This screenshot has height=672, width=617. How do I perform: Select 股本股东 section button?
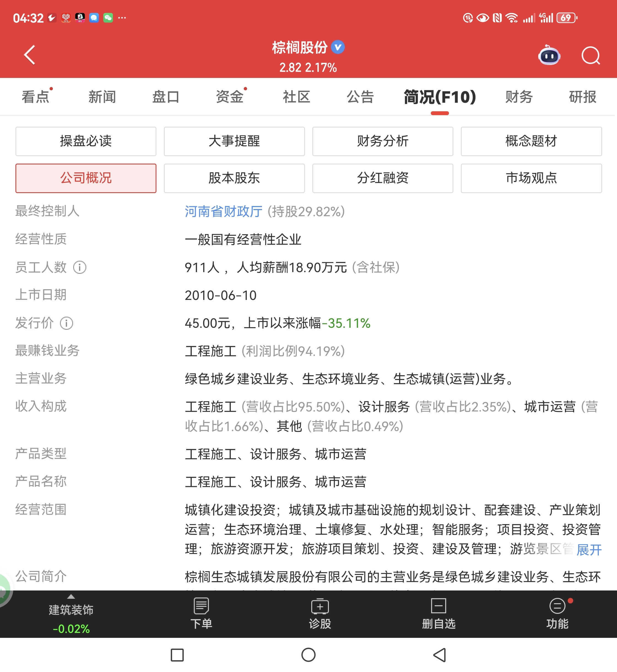pyautogui.click(x=234, y=178)
